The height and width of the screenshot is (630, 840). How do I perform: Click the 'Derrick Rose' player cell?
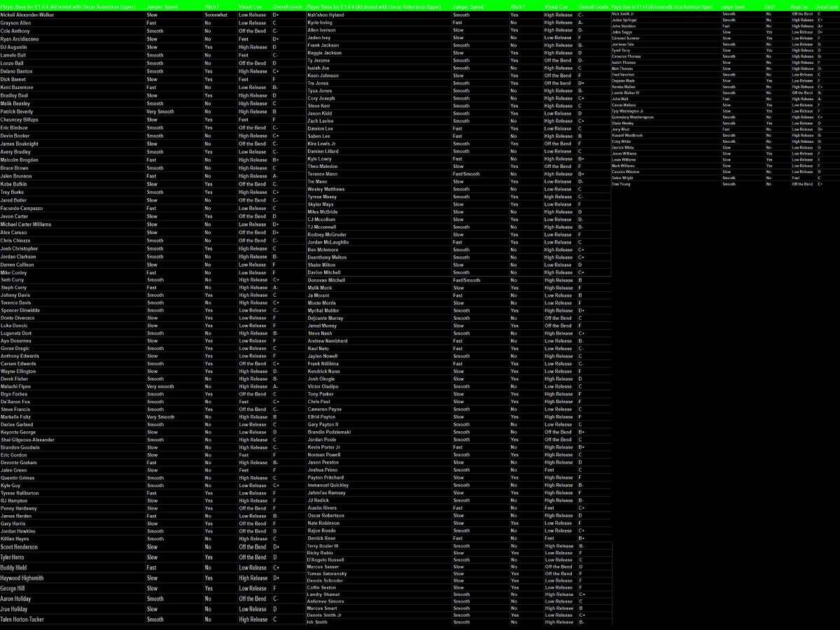322,538
